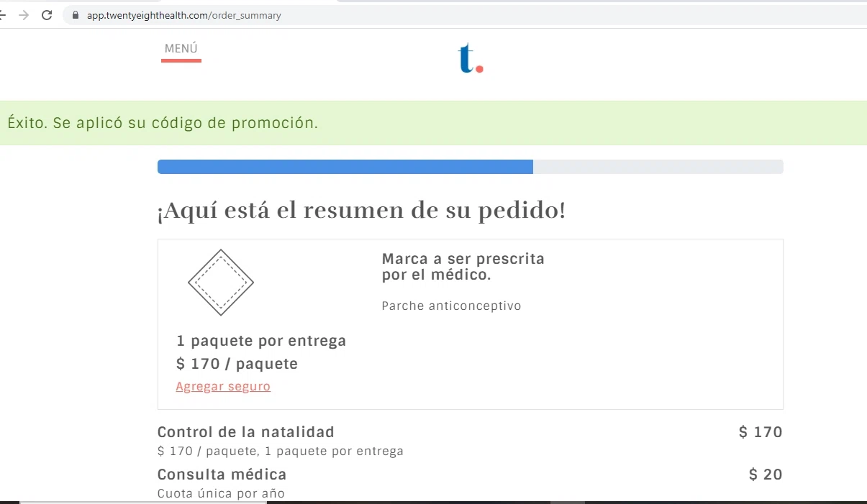The width and height of the screenshot is (867, 504).
Task: Select the 'Control de la natalidad' line
Action: pyautogui.click(x=246, y=432)
